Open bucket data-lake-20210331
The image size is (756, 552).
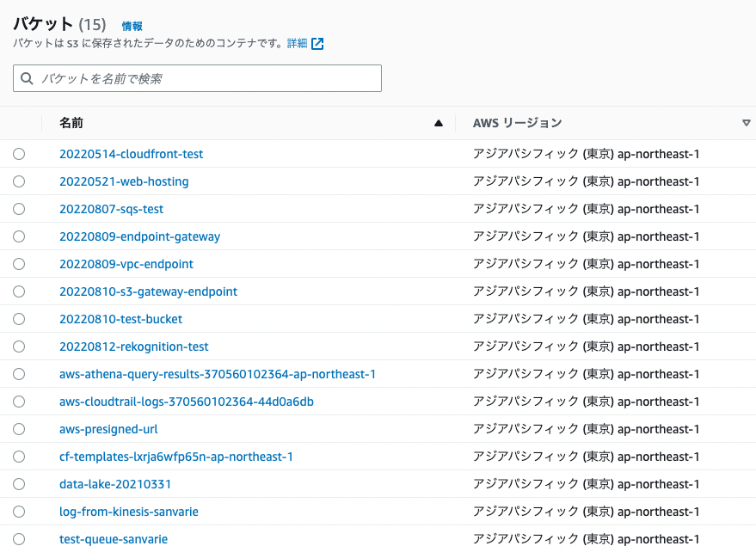[115, 483]
